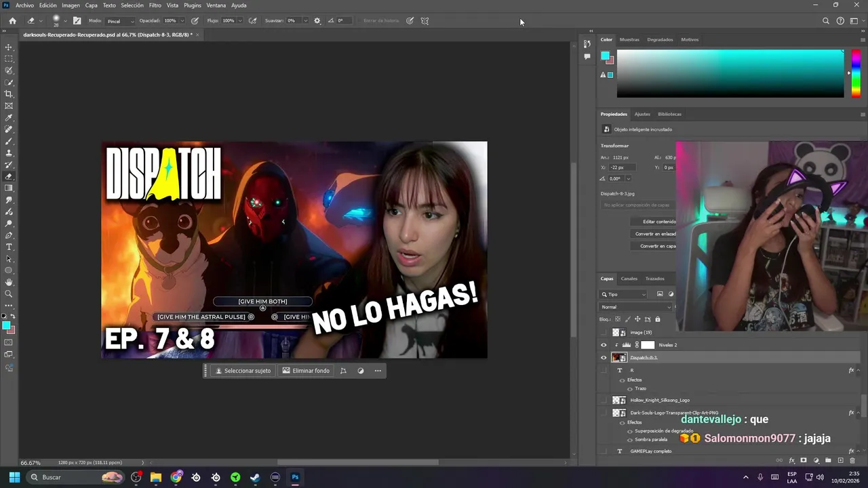Click Eliminar fondo button
This screenshot has width=868, height=488.
click(306, 371)
